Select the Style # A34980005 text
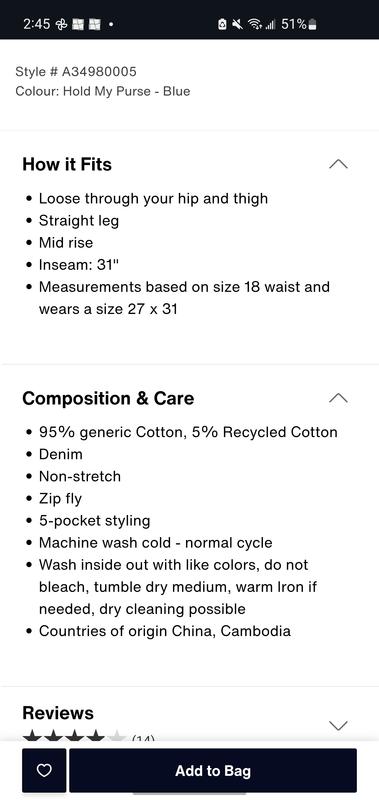The image size is (379, 800). 76,71
